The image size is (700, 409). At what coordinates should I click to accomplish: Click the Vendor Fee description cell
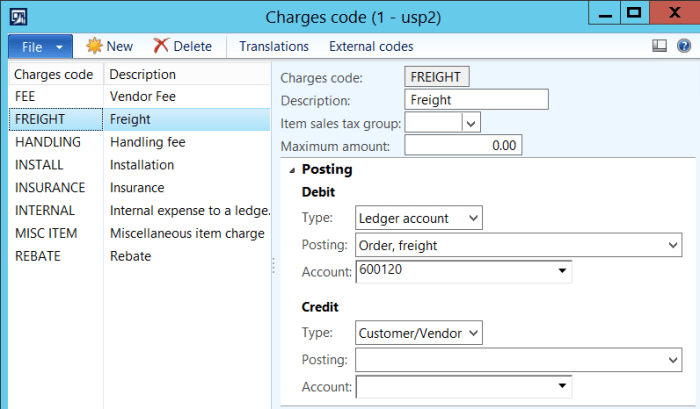[187, 96]
